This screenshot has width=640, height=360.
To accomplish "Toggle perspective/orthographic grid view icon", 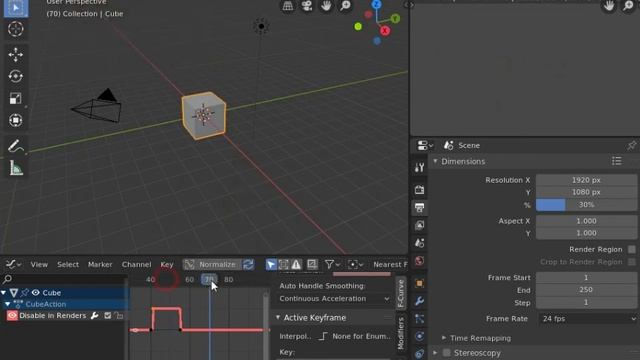I will click(x=288, y=6).
